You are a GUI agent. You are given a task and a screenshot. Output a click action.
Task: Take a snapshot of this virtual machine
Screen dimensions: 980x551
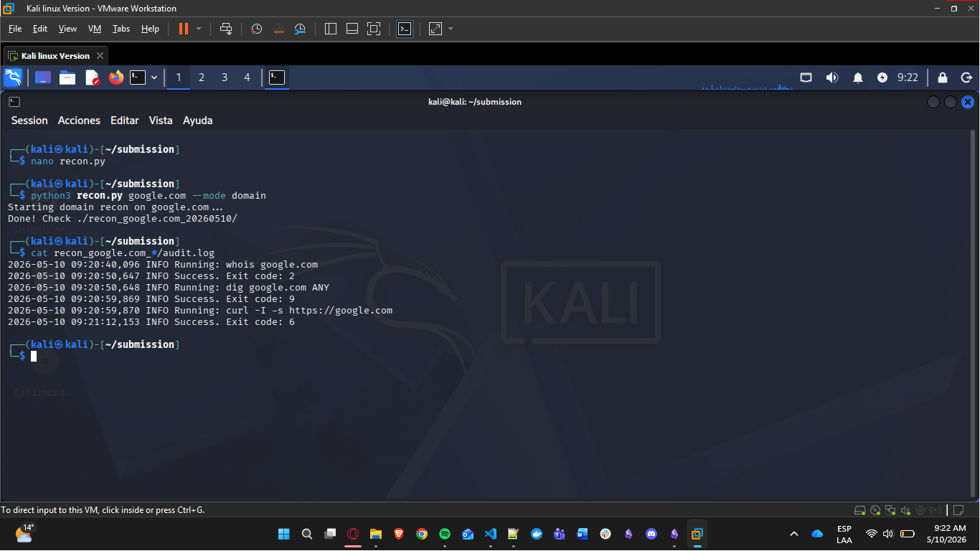256,29
